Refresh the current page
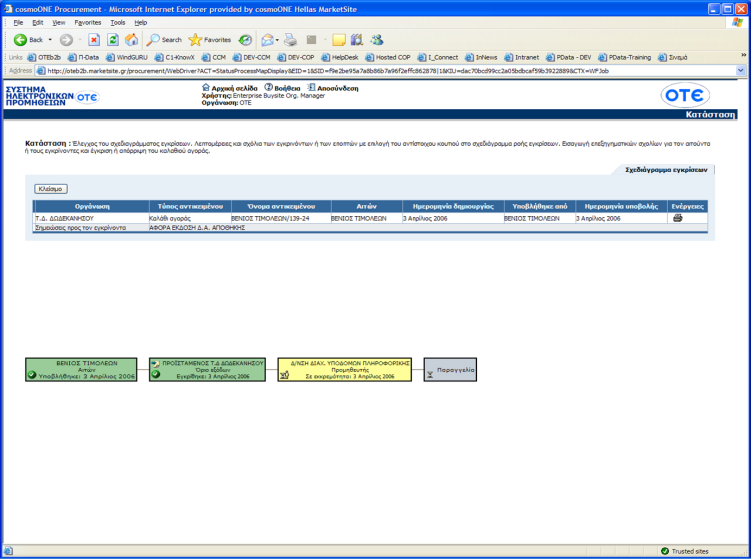 pyautogui.click(x=113, y=40)
